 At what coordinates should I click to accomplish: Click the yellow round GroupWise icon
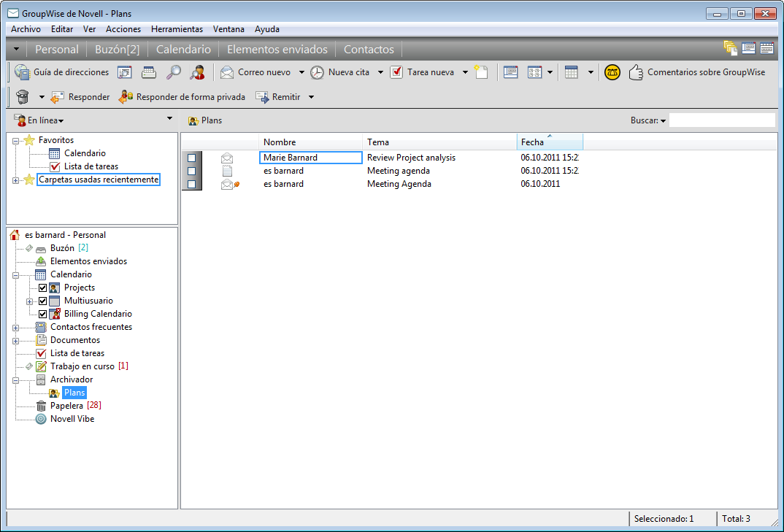coord(612,72)
